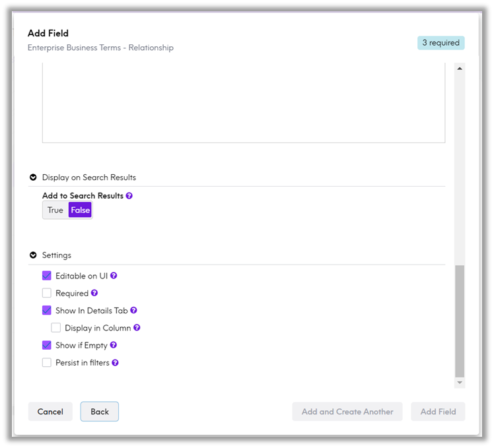494x448 pixels.
Task: Open help for Show In Details Tab
Action: coord(134,310)
